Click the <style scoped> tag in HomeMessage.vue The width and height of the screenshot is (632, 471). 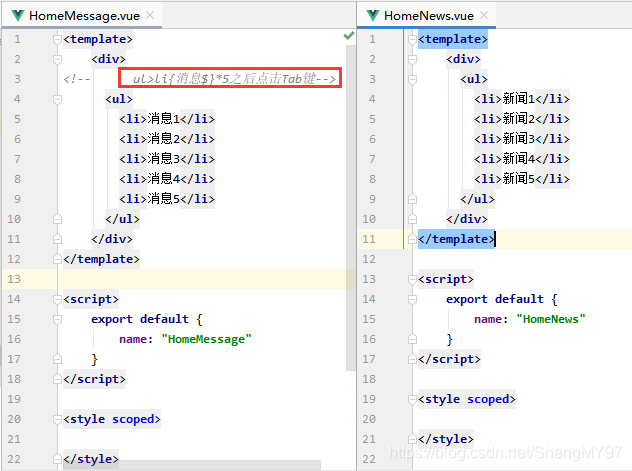click(x=112, y=419)
